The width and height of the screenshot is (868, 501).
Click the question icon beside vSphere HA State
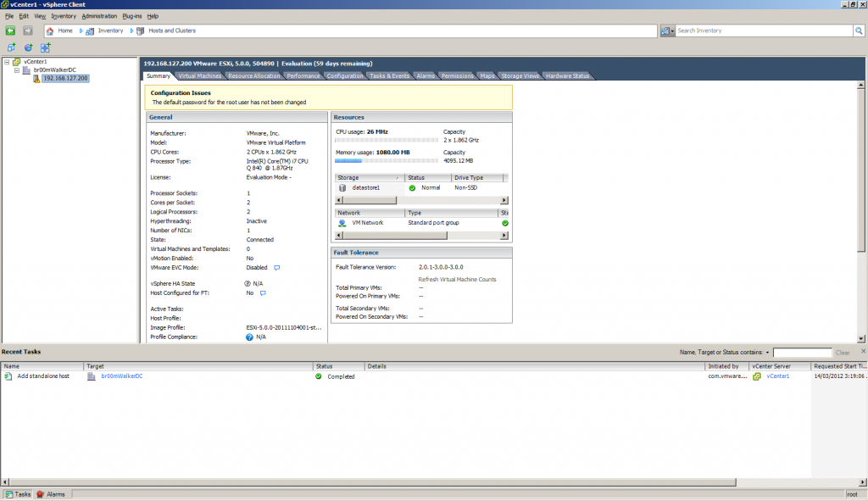point(248,283)
